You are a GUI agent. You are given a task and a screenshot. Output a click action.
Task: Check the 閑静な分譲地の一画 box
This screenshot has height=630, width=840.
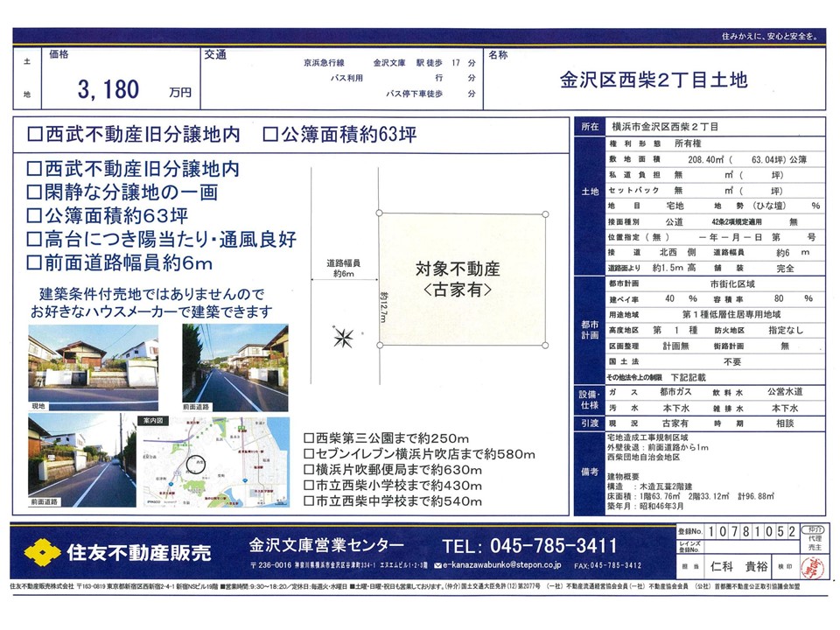click(x=34, y=192)
